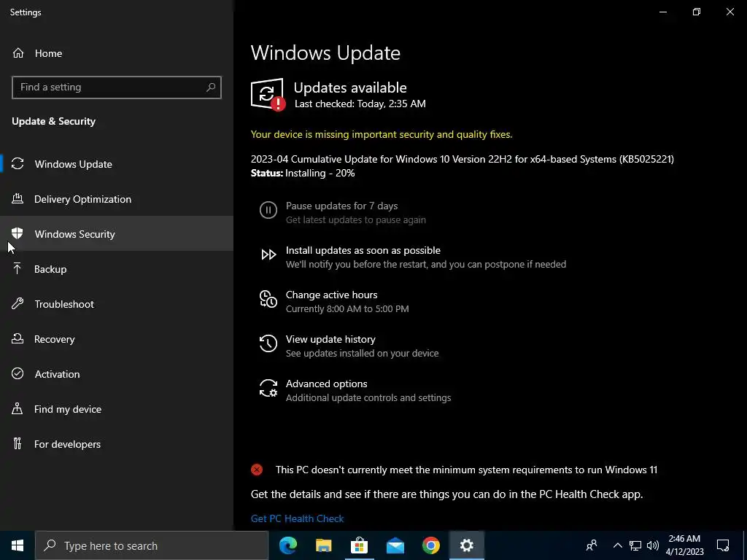Click the Backup upward arrow icon
The width and height of the screenshot is (747, 560).
click(18, 268)
